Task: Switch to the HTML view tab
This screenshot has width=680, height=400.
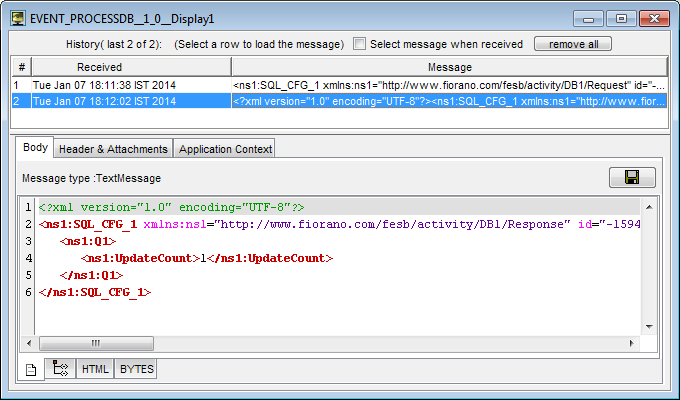Action: point(95,369)
